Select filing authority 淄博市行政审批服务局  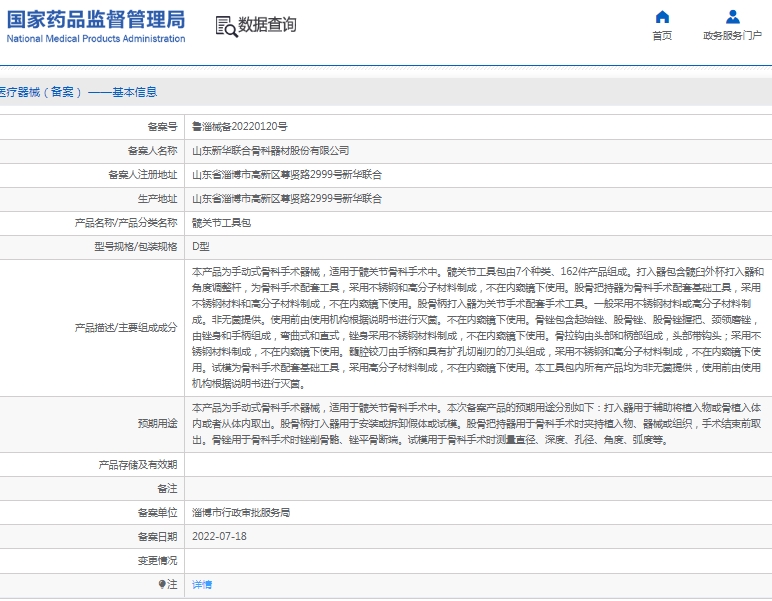(x=241, y=512)
